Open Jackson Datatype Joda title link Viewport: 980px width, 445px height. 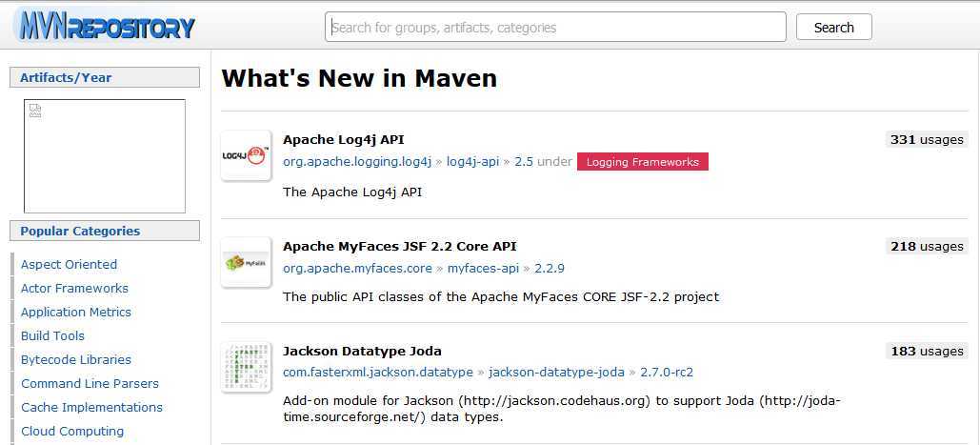(x=362, y=351)
